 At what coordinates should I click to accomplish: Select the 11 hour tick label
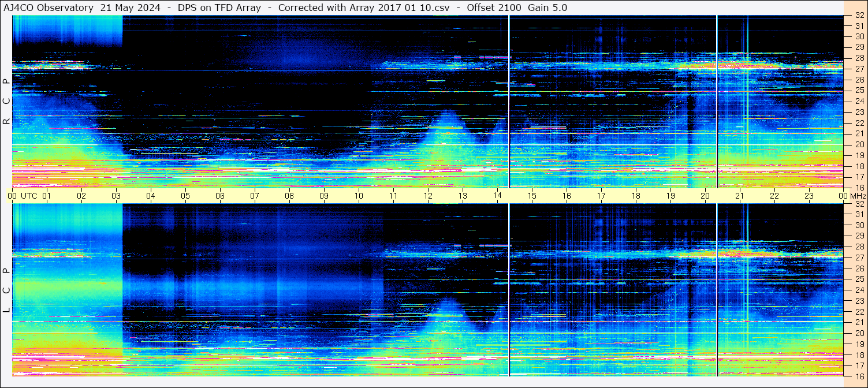coord(393,196)
